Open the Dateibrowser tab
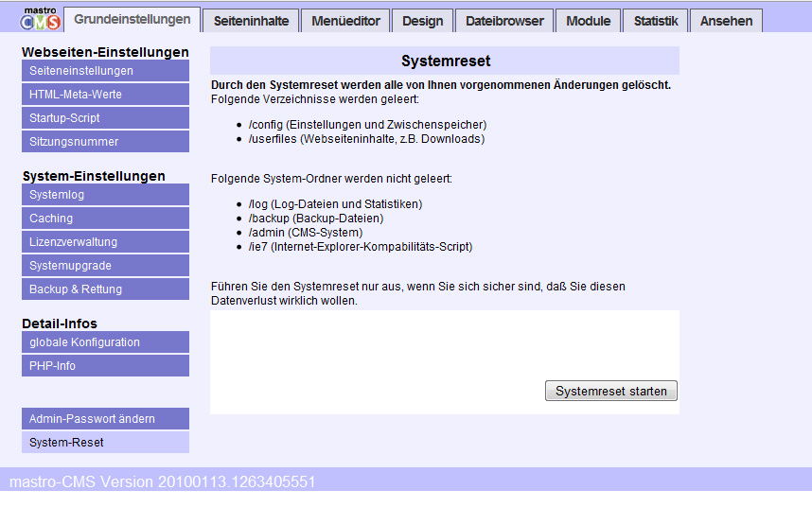The height and width of the screenshot is (525, 812). point(504,21)
